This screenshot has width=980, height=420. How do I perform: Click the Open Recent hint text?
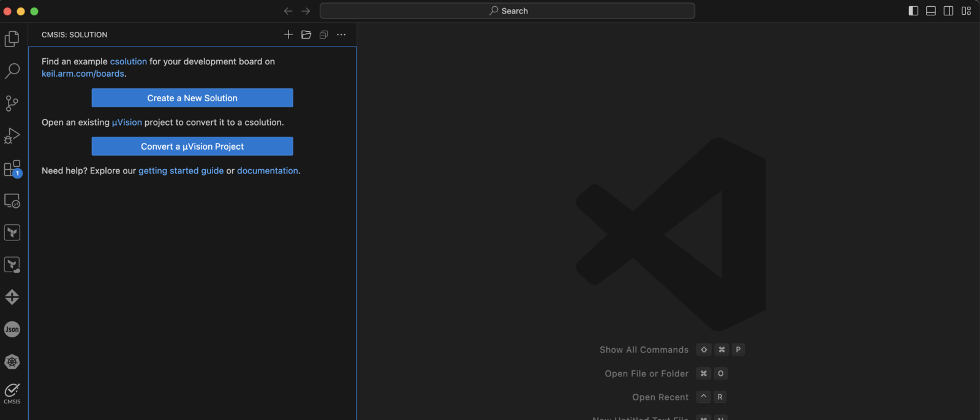pos(660,397)
